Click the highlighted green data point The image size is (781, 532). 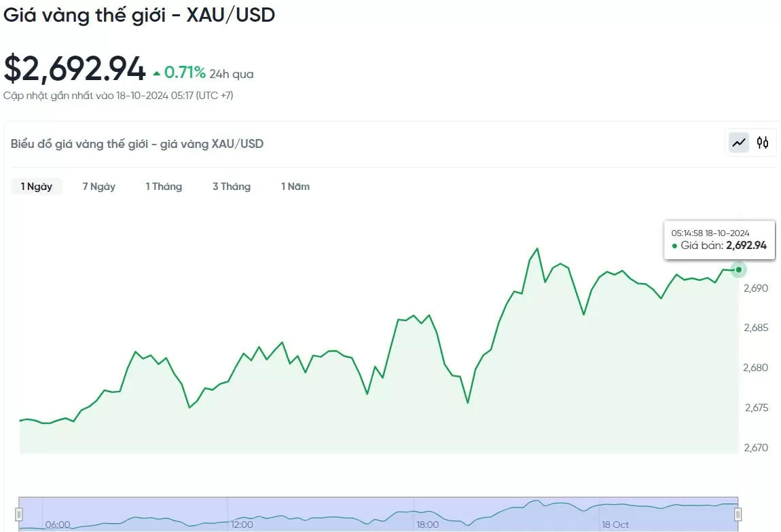(x=739, y=270)
